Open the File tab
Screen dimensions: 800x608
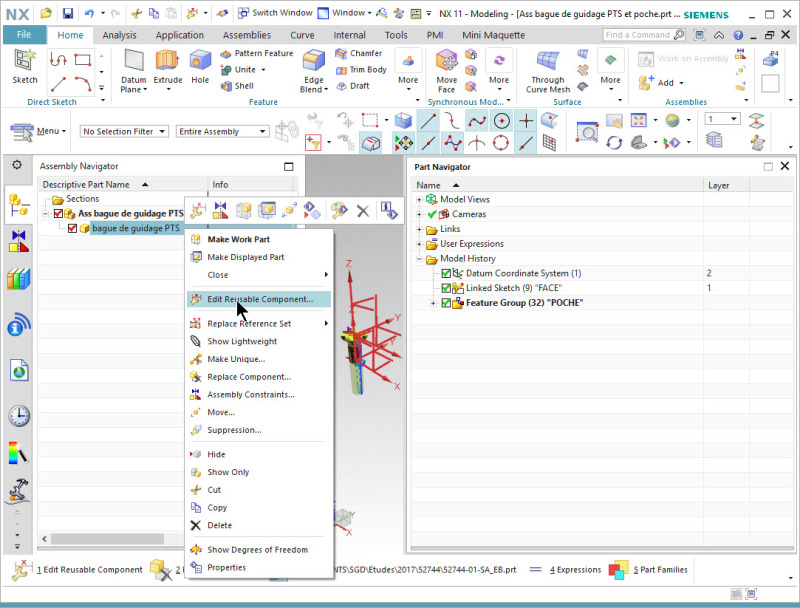pos(24,35)
